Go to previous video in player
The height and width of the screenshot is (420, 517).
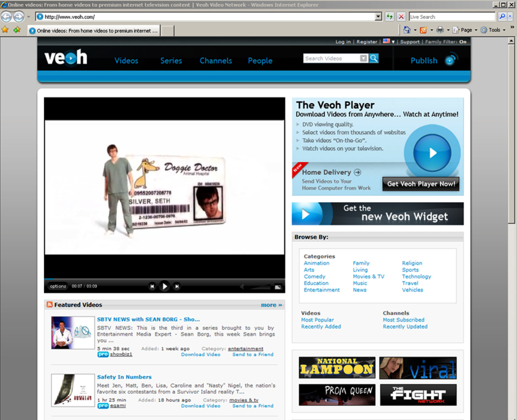[x=152, y=286]
